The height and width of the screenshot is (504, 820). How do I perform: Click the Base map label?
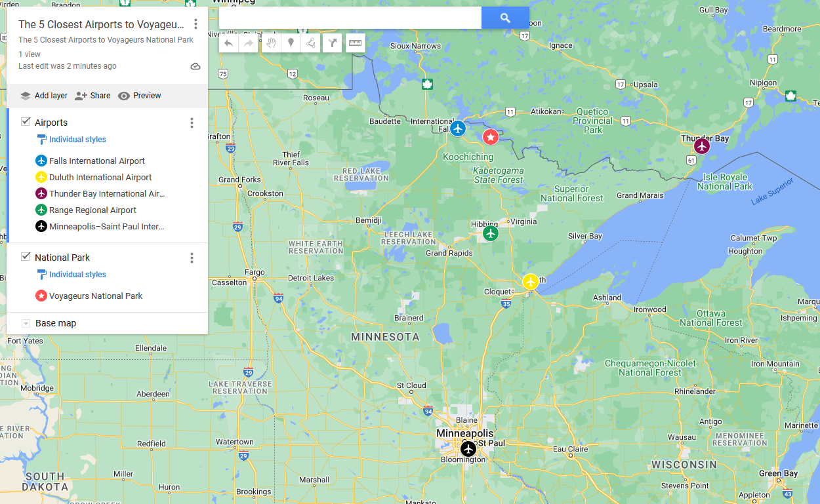[x=56, y=323]
